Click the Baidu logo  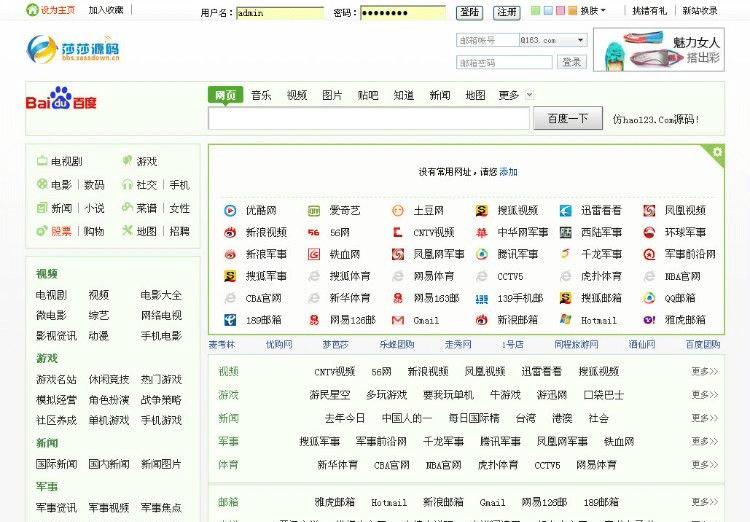coord(61,99)
